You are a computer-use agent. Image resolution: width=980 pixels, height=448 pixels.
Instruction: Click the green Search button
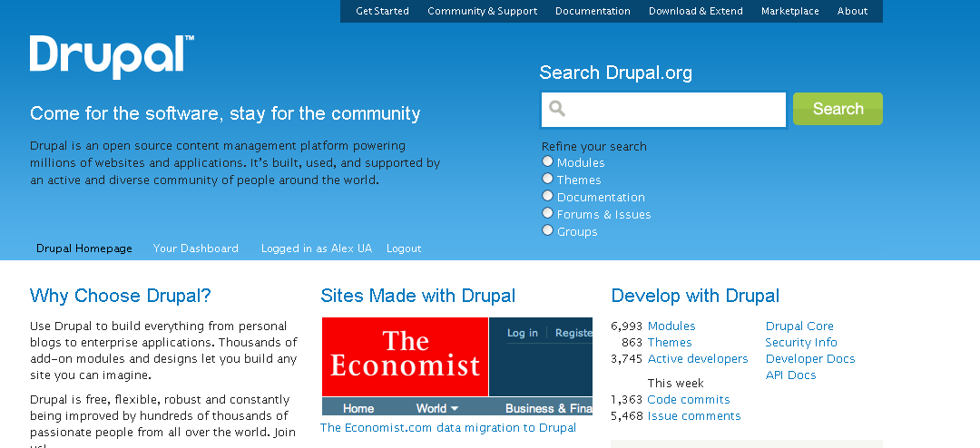(x=838, y=109)
